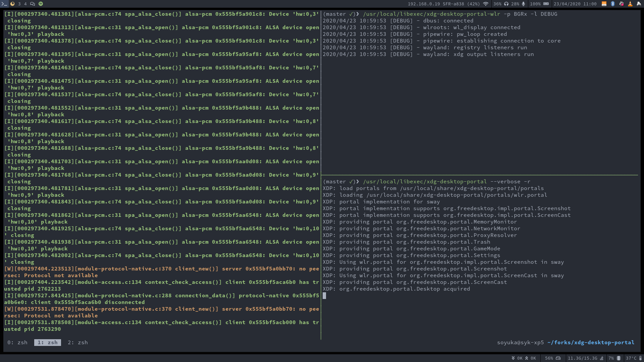Open the Spotify workspace icon
644x362 pixels.
(41, 4)
